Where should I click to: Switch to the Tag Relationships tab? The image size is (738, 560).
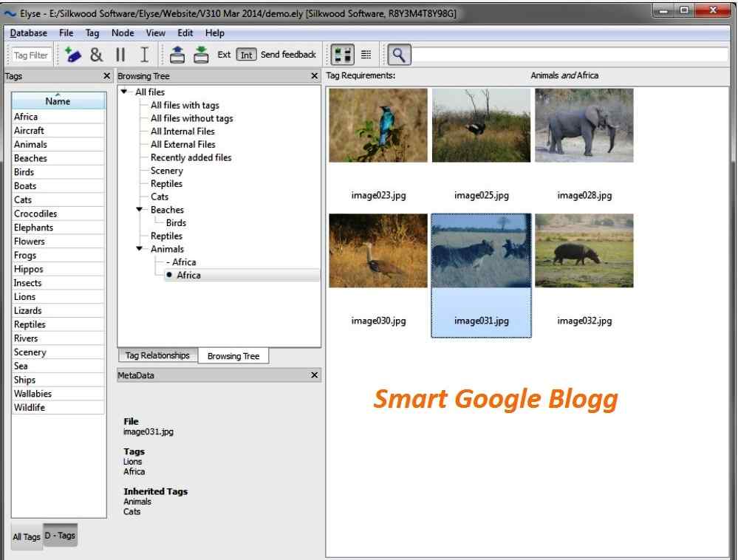[x=157, y=355]
